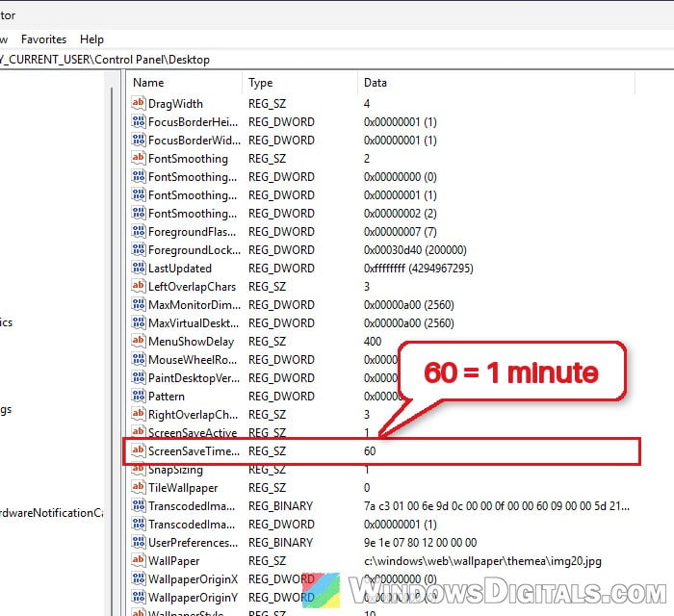Click the data value 400

point(373,342)
